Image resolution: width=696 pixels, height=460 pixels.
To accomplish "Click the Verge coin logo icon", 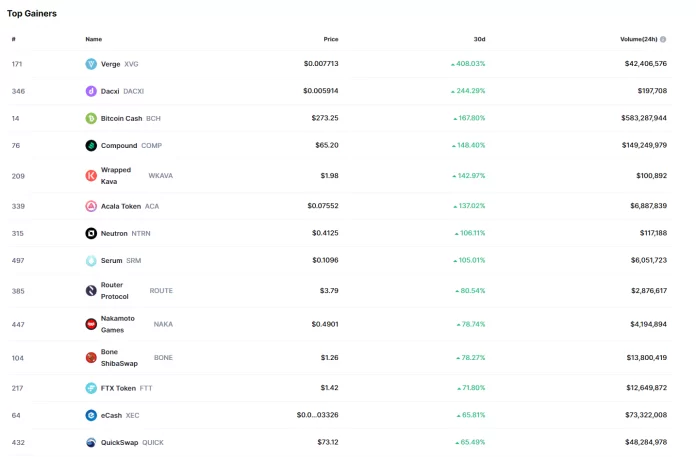I will pos(91,64).
